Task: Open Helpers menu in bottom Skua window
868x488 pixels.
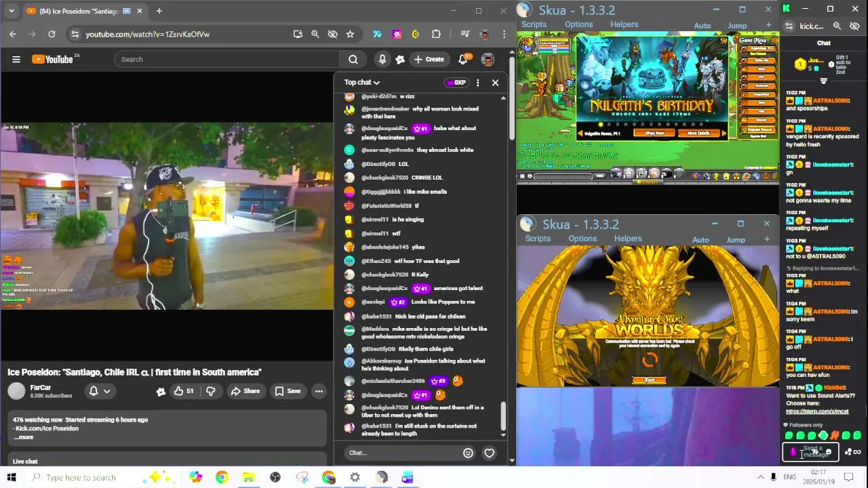Action: pyautogui.click(x=628, y=239)
